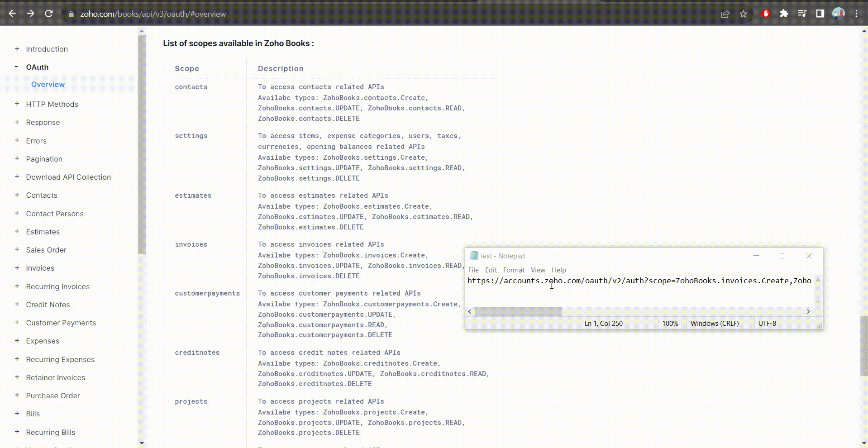This screenshot has width=868, height=448.
Task: Open the media control playlist icon
Action: coord(802,14)
